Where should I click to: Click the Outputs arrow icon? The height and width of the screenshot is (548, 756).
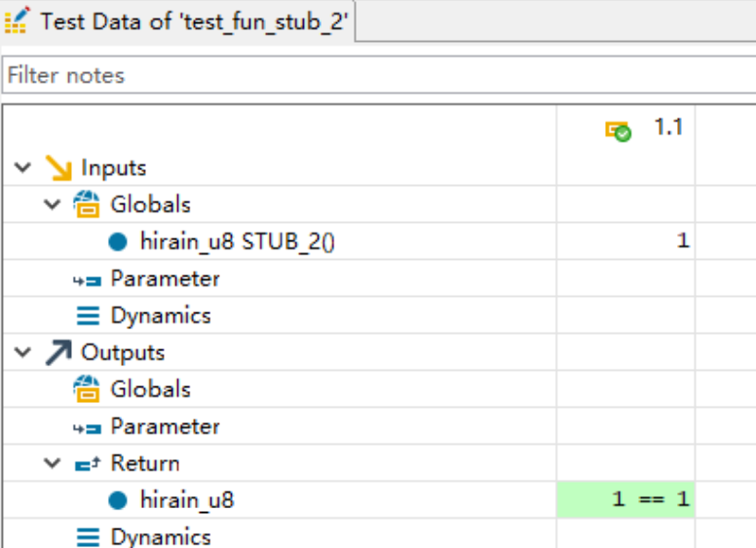(x=59, y=353)
